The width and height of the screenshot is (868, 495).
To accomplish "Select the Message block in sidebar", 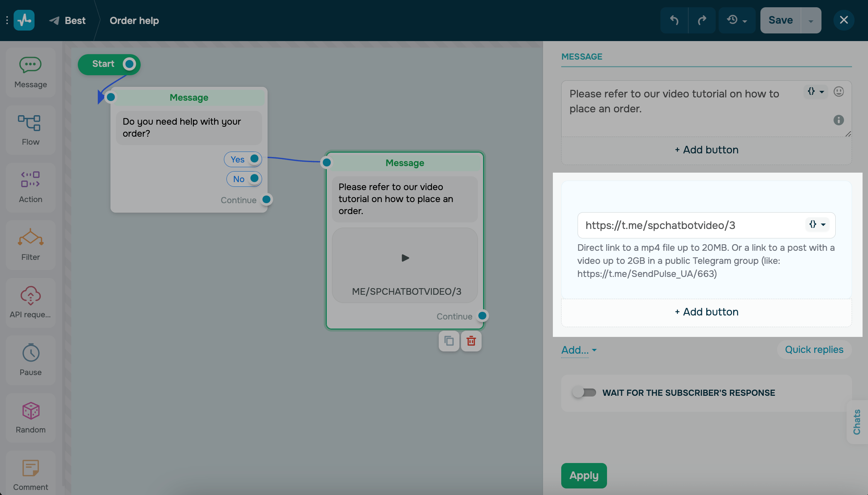I will [x=31, y=72].
